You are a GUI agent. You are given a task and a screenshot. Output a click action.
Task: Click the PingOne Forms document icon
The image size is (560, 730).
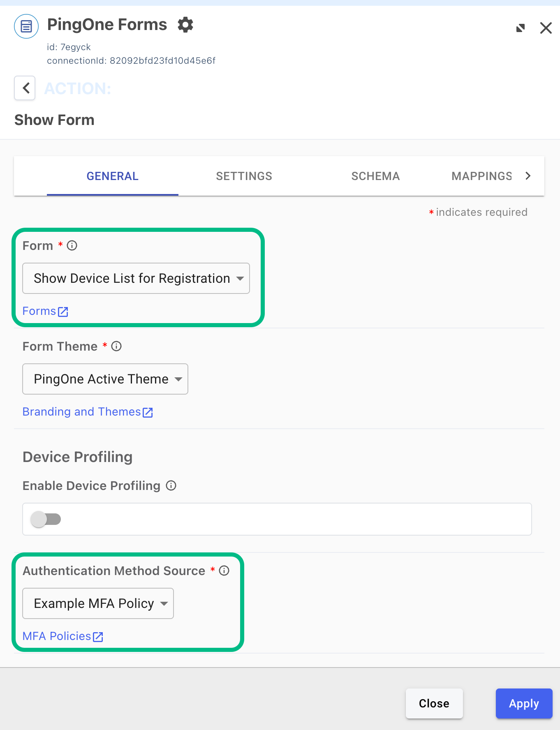coord(26,26)
